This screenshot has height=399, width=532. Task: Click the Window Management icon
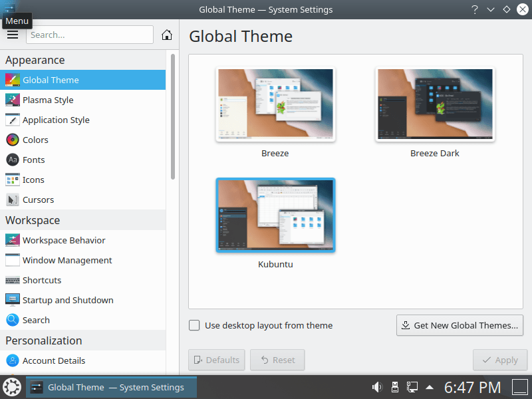[13, 260]
